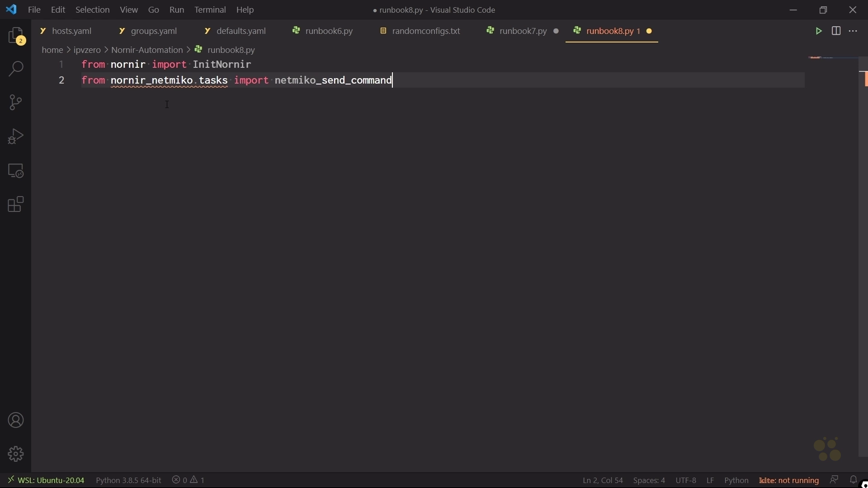The width and height of the screenshot is (868, 488).
Task: Open the Accounts icon in activity bar
Action: tap(16, 420)
